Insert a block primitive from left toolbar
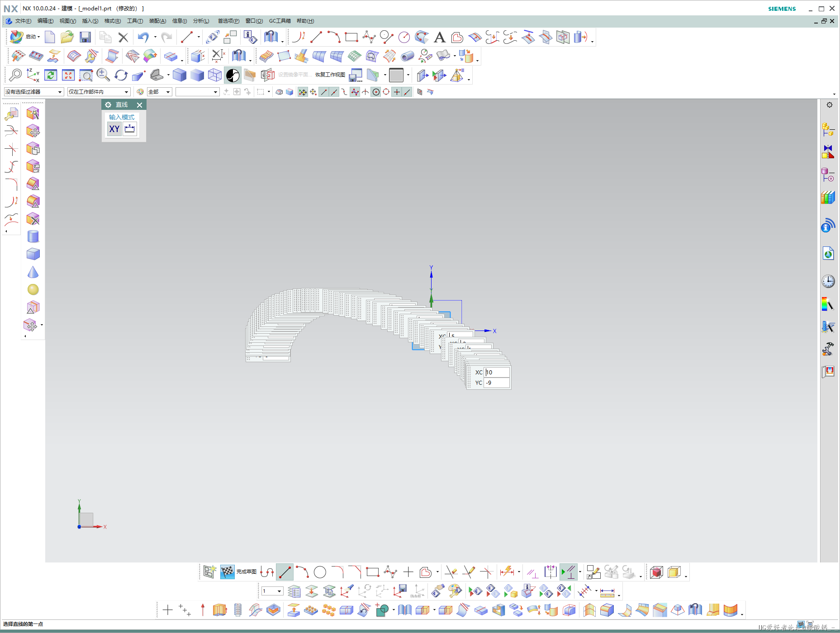The height and width of the screenshot is (633, 840). point(33,254)
